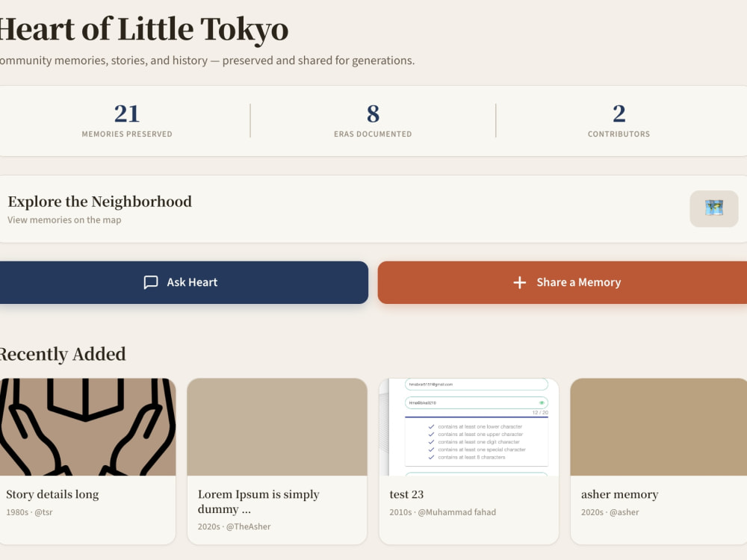
Task: Click '2020s · @asher' byline
Action: click(610, 512)
